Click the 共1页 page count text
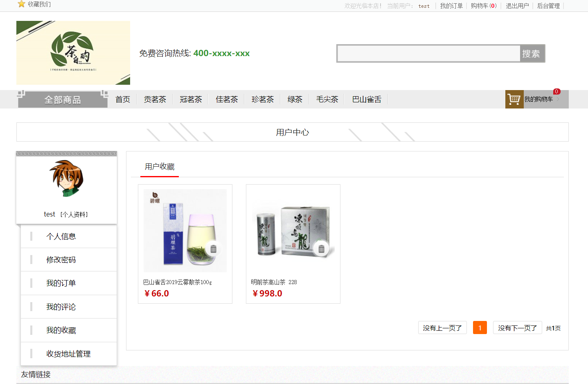The width and height of the screenshot is (588, 384). pos(553,328)
